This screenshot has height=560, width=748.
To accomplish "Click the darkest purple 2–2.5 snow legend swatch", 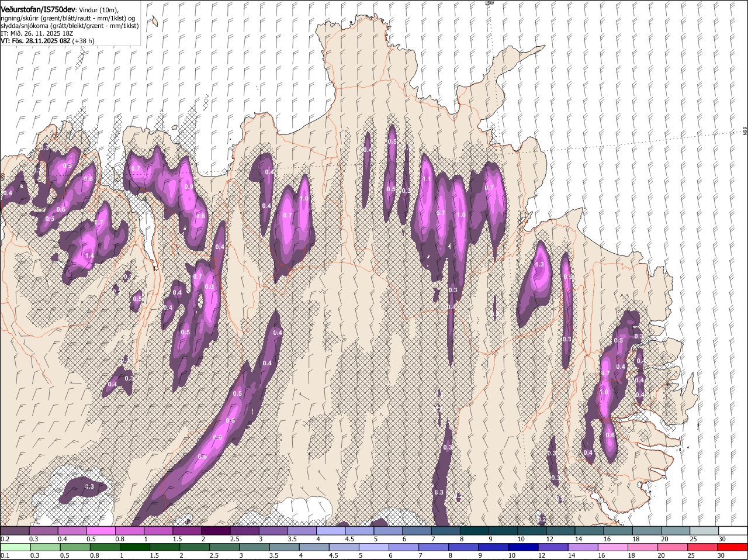I will click(216, 530).
